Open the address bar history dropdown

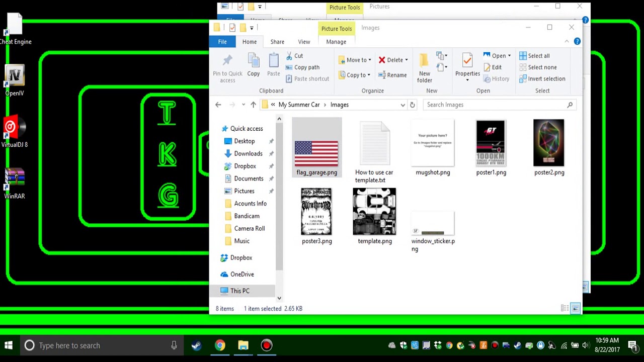pyautogui.click(x=403, y=105)
